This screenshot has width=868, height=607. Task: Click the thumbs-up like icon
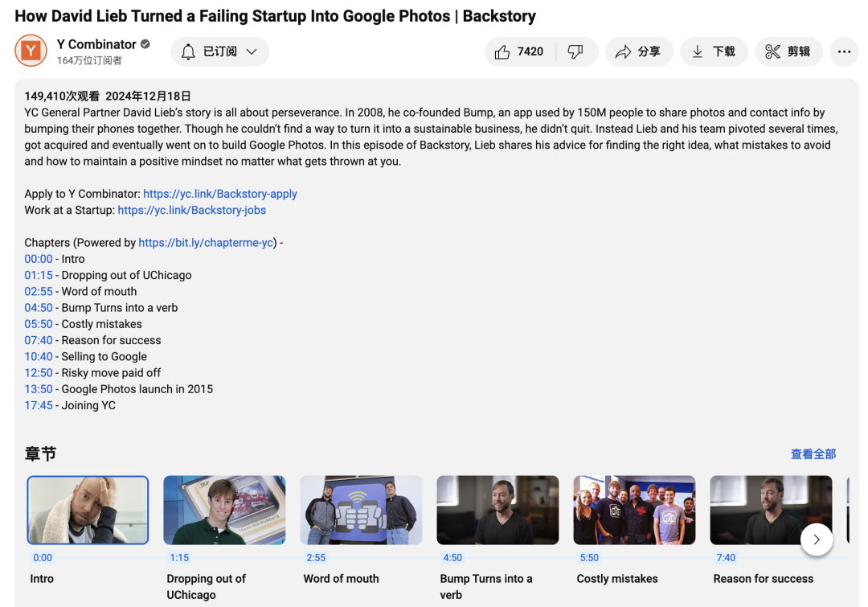(x=502, y=52)
